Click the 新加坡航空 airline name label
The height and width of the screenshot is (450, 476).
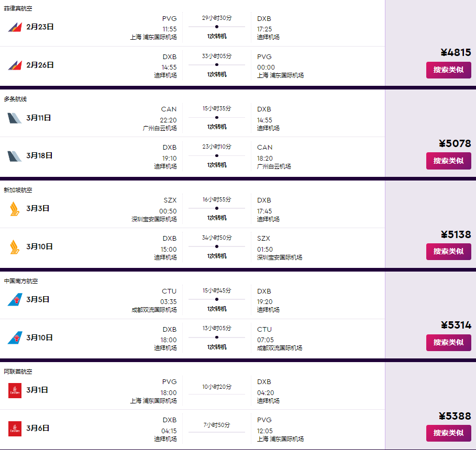pos(18,190)
